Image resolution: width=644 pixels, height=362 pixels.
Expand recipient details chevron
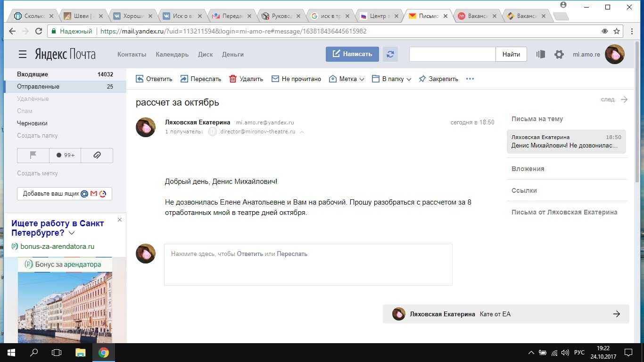(302, 132)
